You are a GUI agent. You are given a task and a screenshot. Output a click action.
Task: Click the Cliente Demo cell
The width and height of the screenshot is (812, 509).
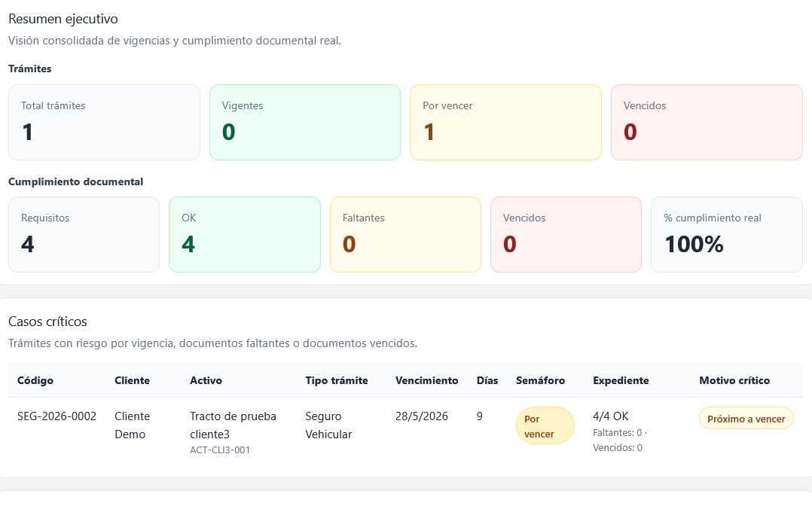click(x=132, y=425)
